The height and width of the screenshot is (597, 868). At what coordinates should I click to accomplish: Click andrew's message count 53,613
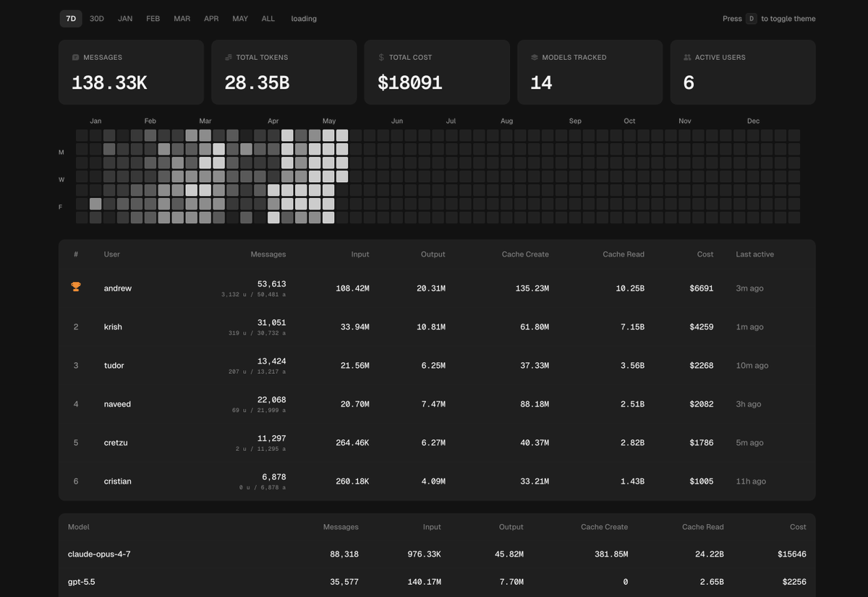coord(271,284)
